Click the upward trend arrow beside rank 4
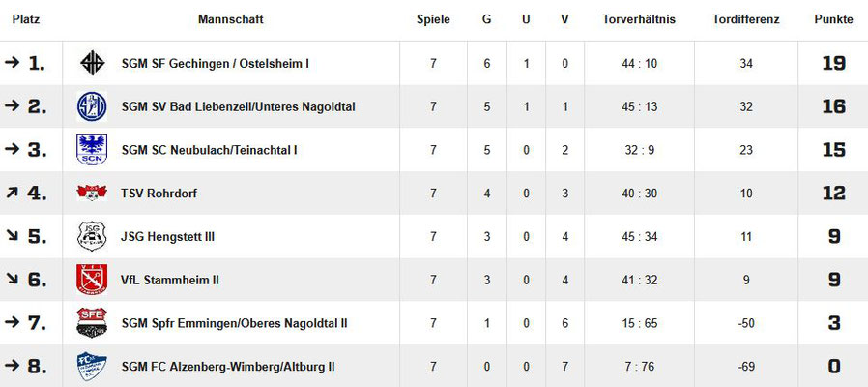This screenshot has height=387, width=868. point(12,193)
